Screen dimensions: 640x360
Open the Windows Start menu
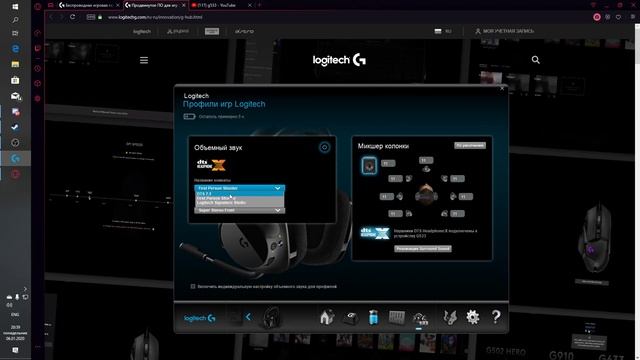(x=15, y=7)
